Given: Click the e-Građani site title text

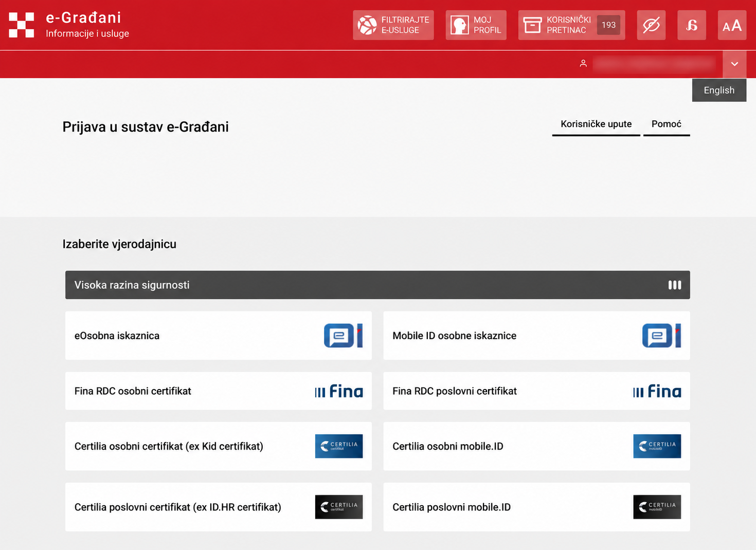Looking at the screenshot, I should coord(83,17).
